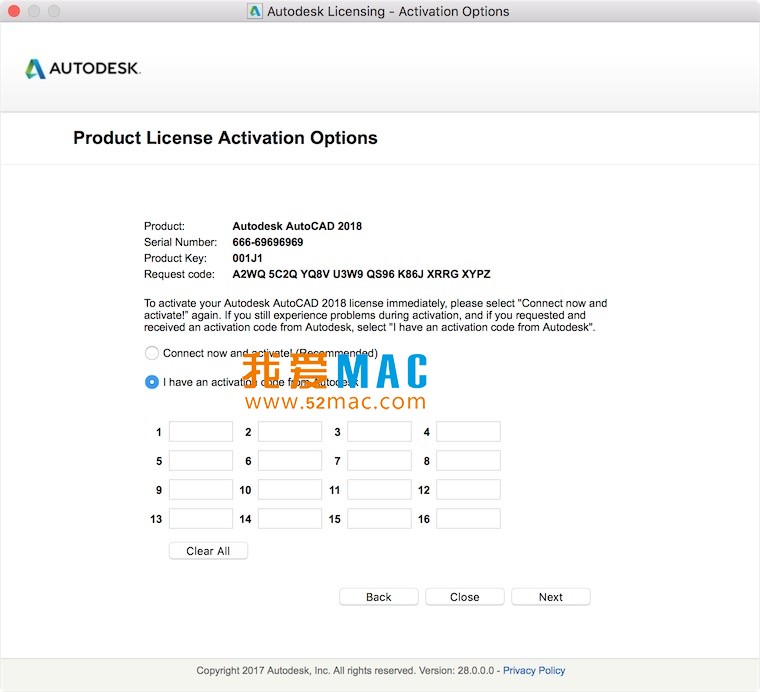Click activation code field 14
The width and height of the screenshot is (760, 692).
[290, 519]
